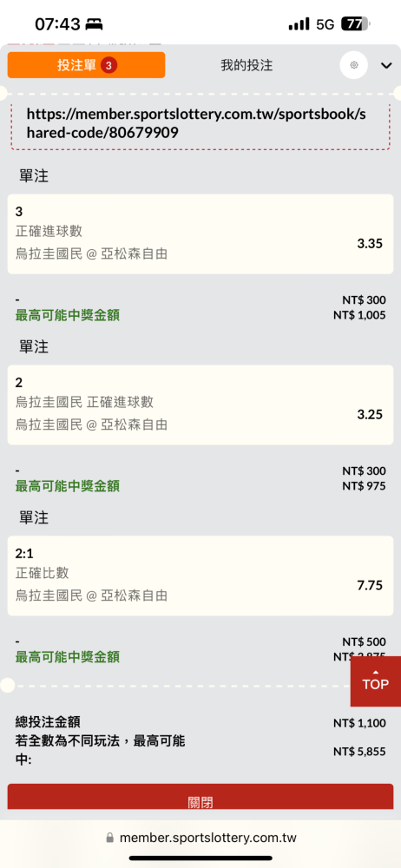Tap the sleep focus bed icon
Viewport: 401px width, 868px height.
(x=94, y=24)
